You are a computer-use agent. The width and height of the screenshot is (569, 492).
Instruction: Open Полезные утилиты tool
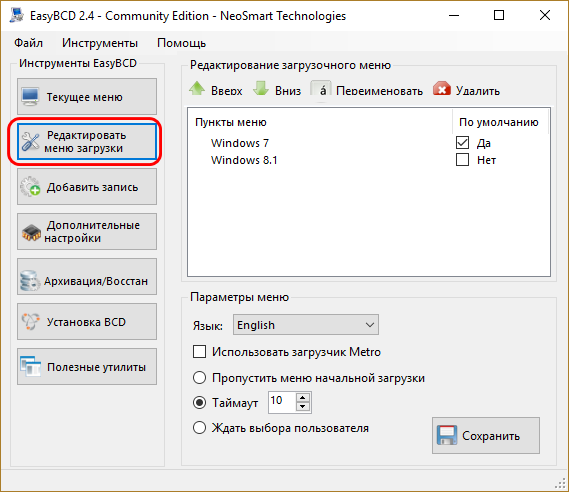[x=87, y=367]
